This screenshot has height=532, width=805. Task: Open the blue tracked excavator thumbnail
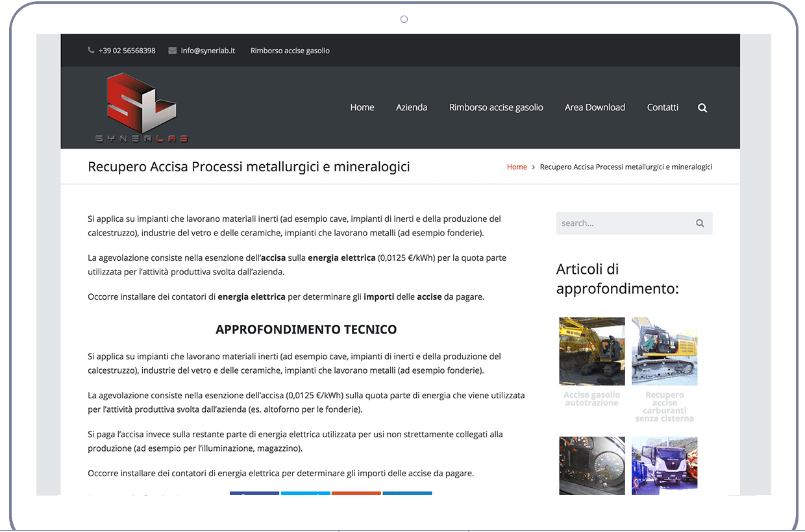664,351
